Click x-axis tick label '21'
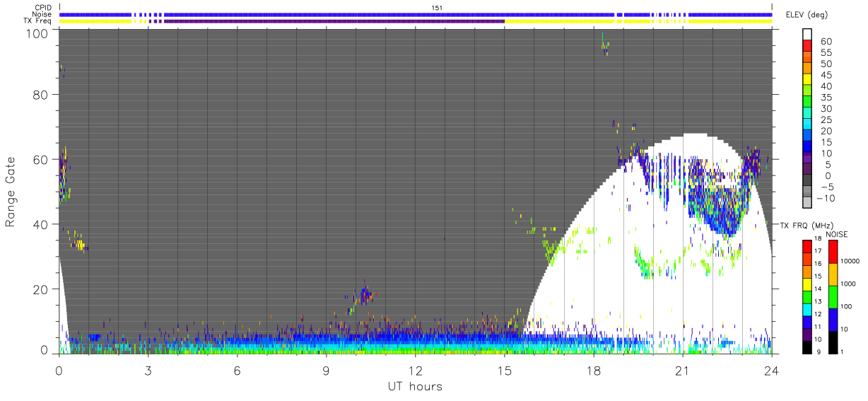 (682, 371)
